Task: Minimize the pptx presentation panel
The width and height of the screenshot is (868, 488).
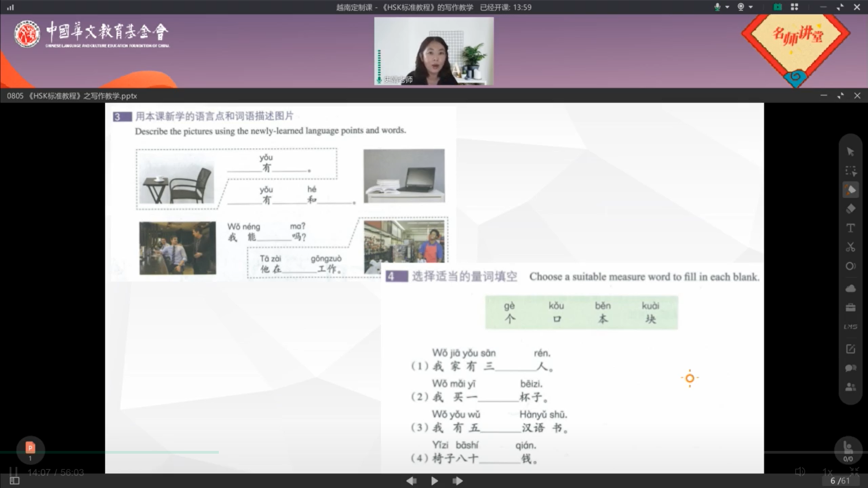Action: click(824, 96)
